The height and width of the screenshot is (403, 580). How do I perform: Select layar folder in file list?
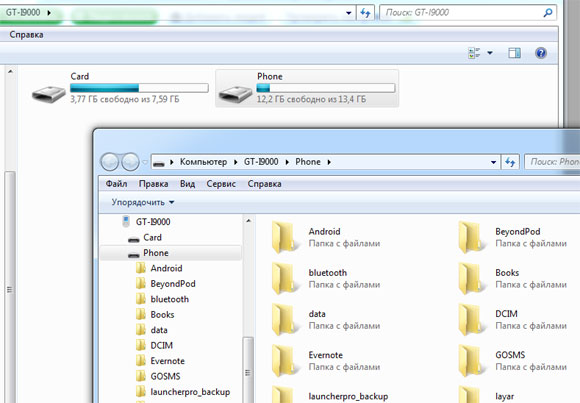(486, 395)
